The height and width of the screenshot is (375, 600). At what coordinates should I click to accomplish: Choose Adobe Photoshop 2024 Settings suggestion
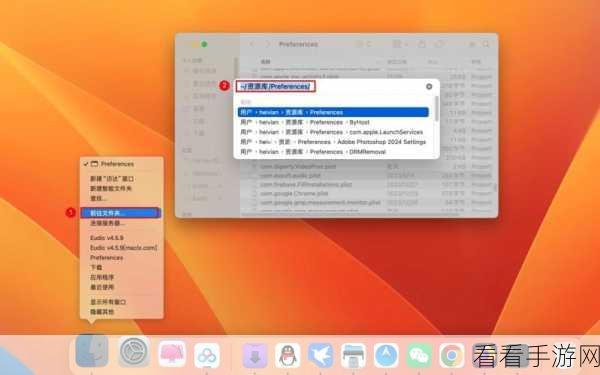click(x=333, y=142)
